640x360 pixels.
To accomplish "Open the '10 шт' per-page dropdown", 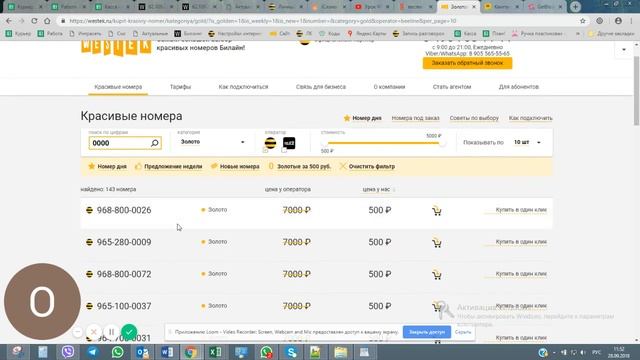I will point(527,142).
